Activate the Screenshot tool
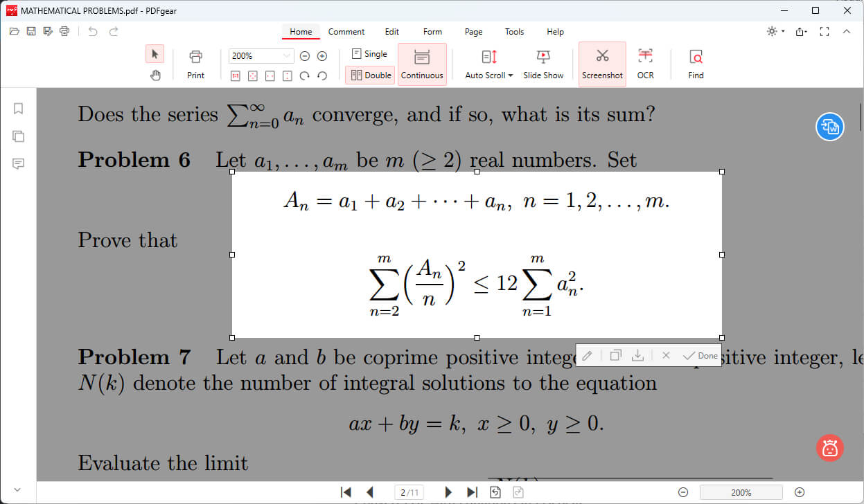The height and width of the screenshot is (504, 864). (x=601, y=62)
